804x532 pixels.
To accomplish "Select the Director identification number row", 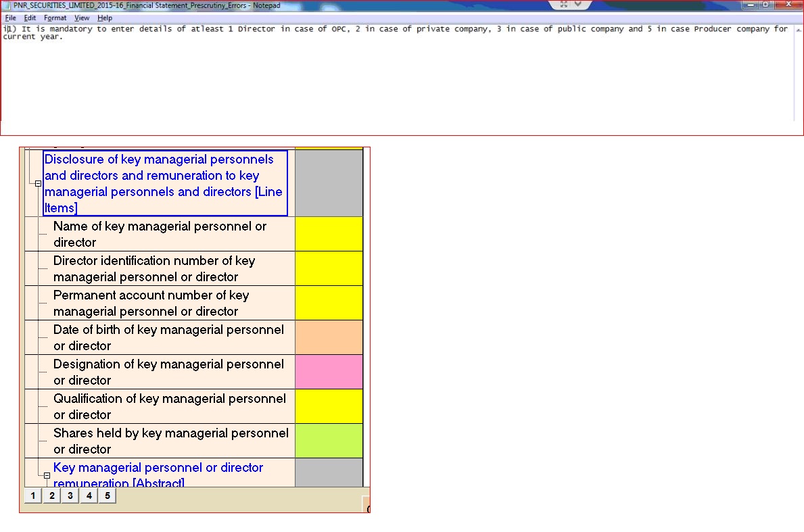I will [160, 268].
